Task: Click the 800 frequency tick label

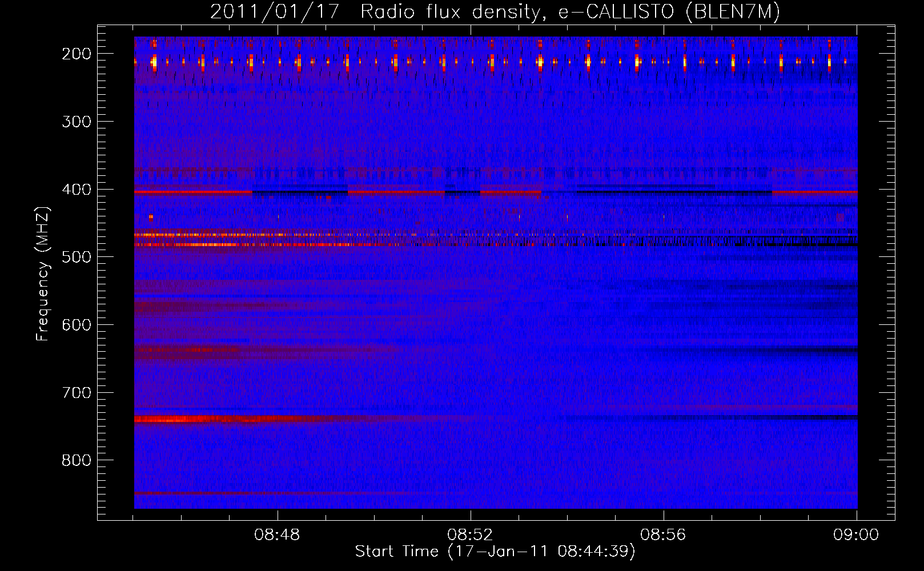Action: tap(76, 460)
